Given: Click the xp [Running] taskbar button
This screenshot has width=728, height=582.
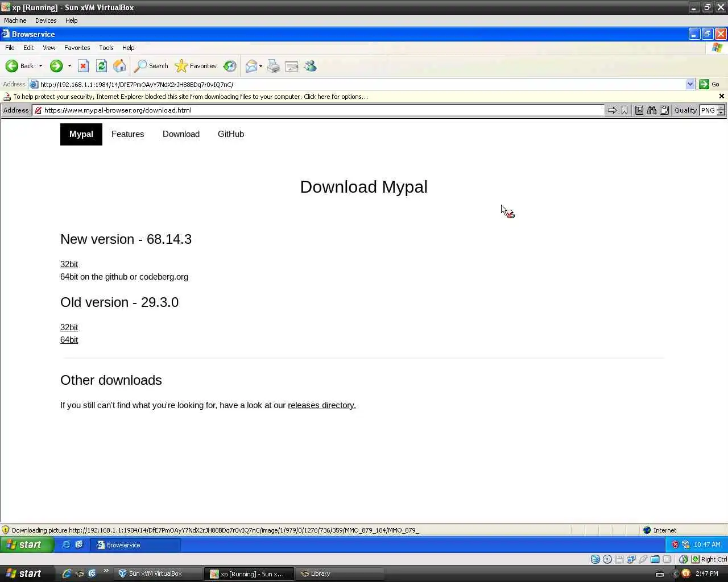Looking at the screenshot, I should point(249,573).
